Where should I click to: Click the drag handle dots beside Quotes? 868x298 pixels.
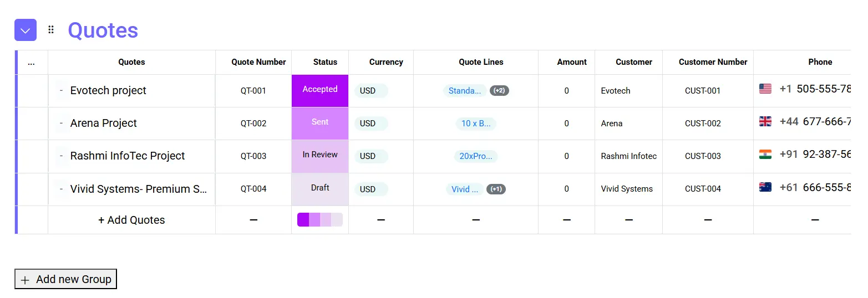(x=51, y=30)
